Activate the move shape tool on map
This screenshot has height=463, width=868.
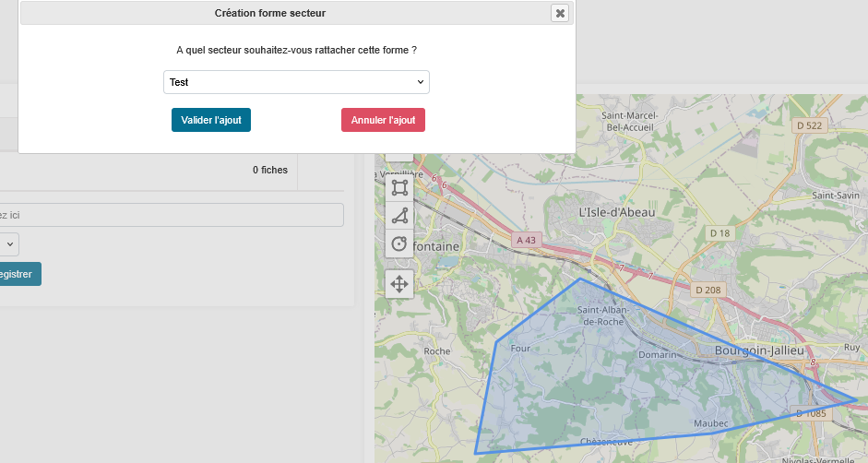(x=399, y=284)
